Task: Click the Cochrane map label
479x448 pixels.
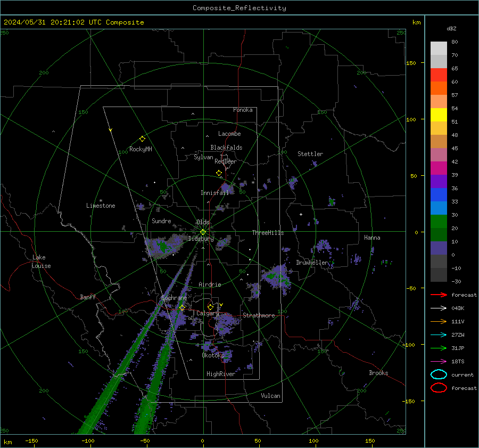Action: click(174, 298)
